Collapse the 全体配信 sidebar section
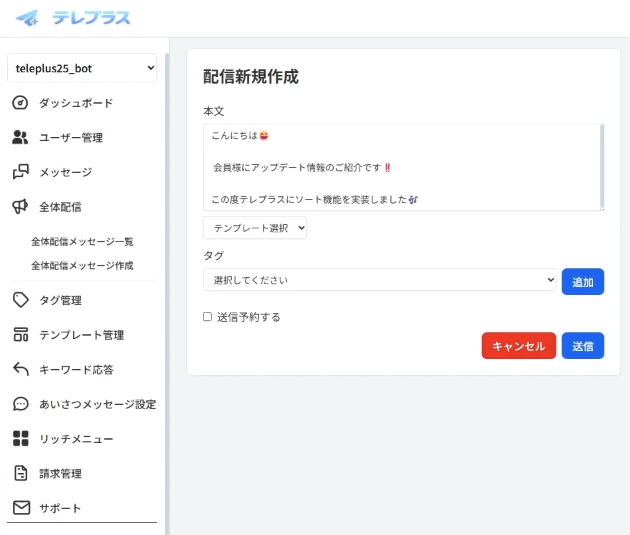 pos(60,207)
